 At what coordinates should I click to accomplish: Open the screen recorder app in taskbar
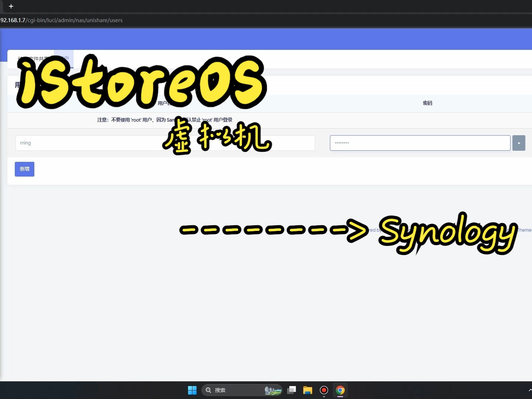(x=324, y=390)
